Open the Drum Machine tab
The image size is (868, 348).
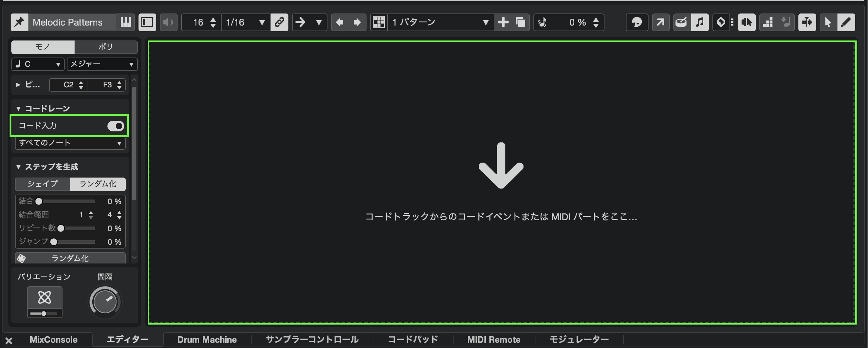pyautogui.click(x=207, y=340)
